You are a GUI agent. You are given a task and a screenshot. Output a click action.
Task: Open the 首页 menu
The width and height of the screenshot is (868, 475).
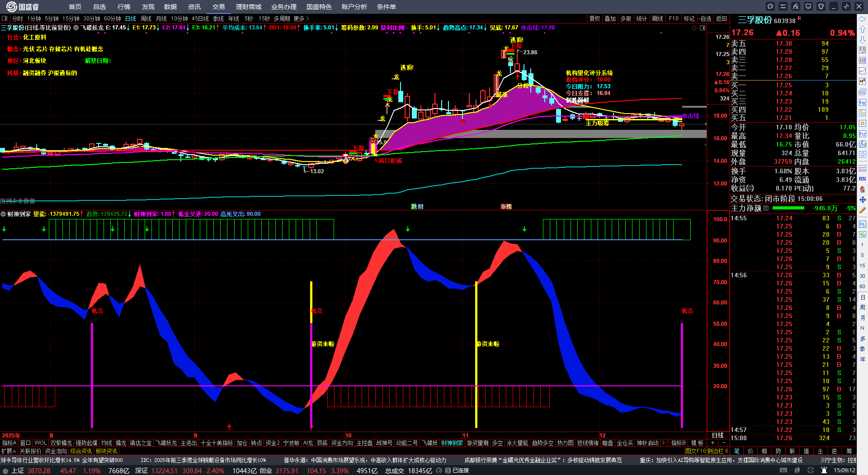click(x=75, y=7)
